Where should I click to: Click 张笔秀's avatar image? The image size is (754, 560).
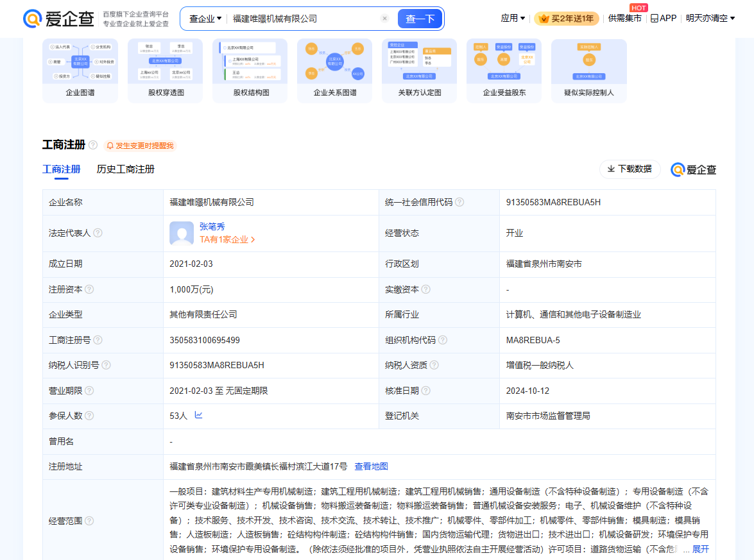182,233
